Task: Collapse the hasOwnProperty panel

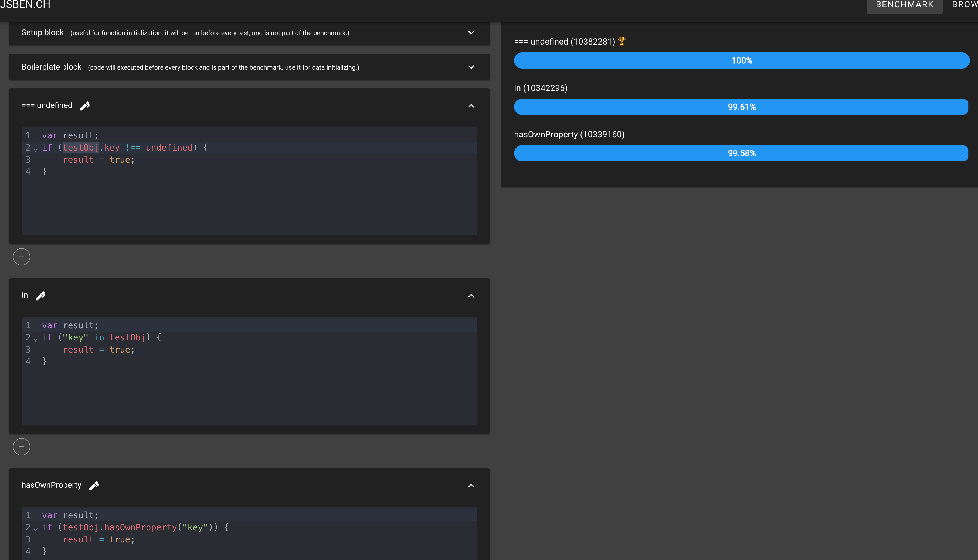Action: [471, 486]
